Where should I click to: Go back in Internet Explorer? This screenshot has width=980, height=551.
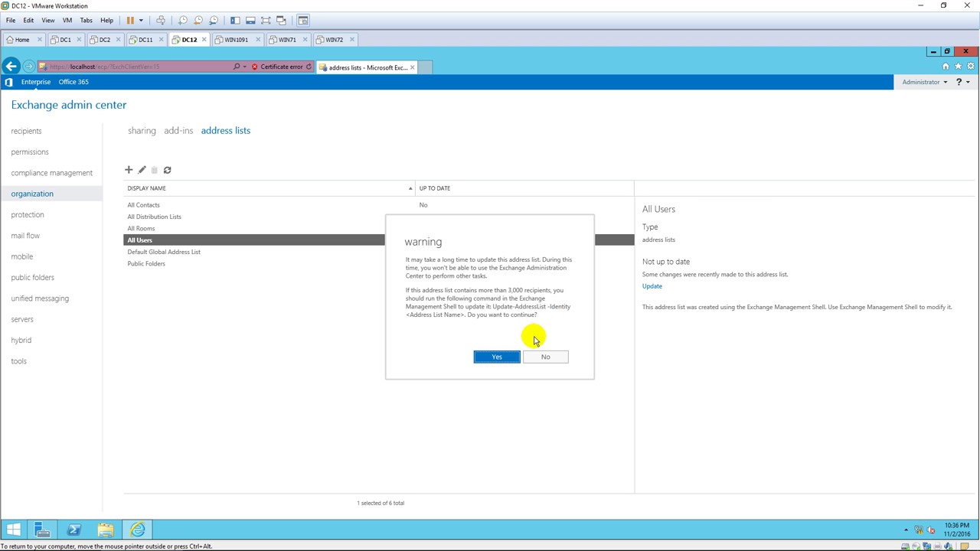[11, 67]
